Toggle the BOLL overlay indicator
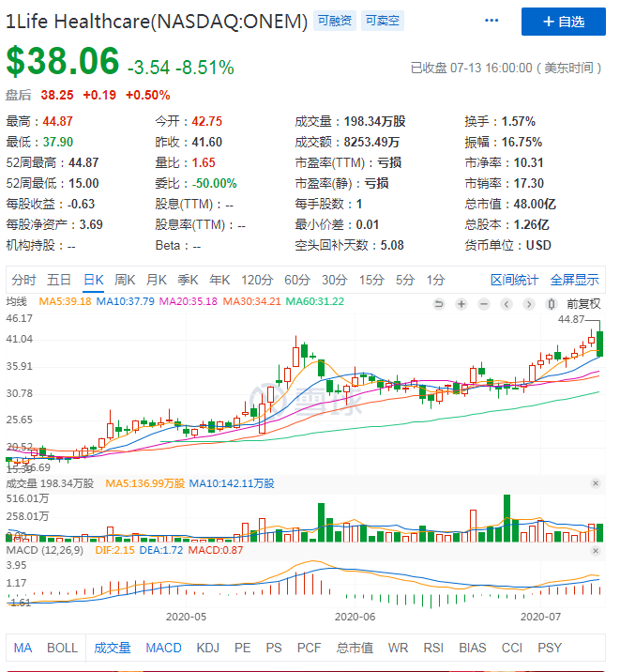This screenshot has height=672, width=620. (63, 648)
